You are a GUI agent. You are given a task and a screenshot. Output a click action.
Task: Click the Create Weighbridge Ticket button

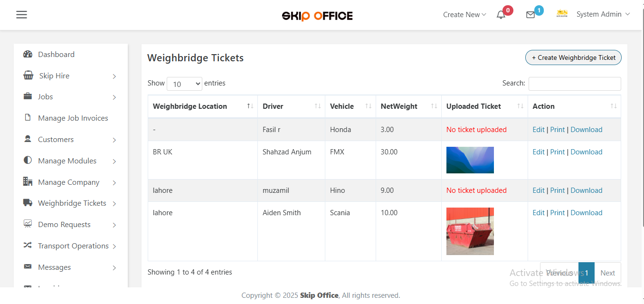click(x=573, y=57)
